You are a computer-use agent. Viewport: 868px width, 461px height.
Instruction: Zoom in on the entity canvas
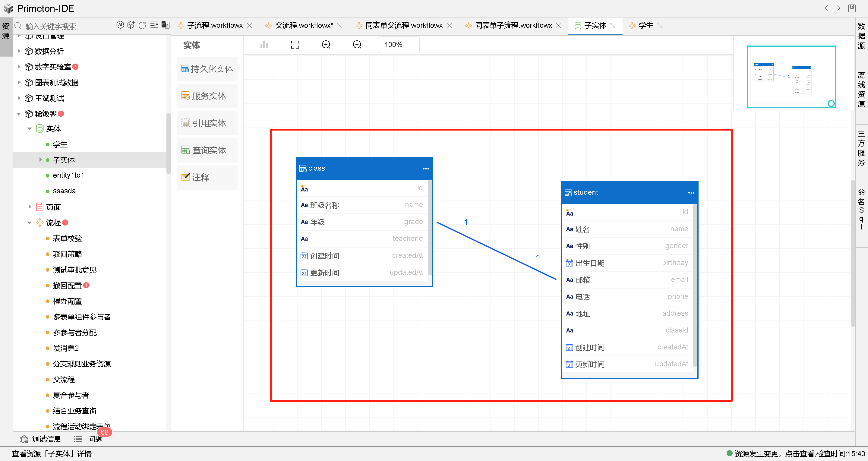[326, 45]
